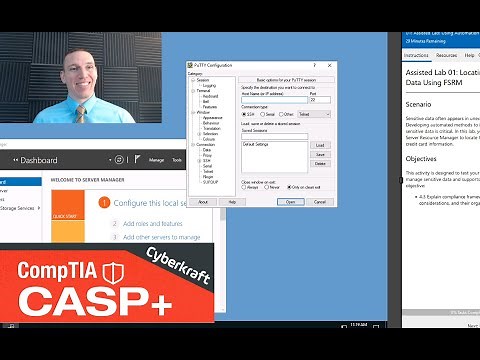Click the About button in PuTTY
Screen dimensions: 480x360
pyautogui.click(x=203, y=202)
